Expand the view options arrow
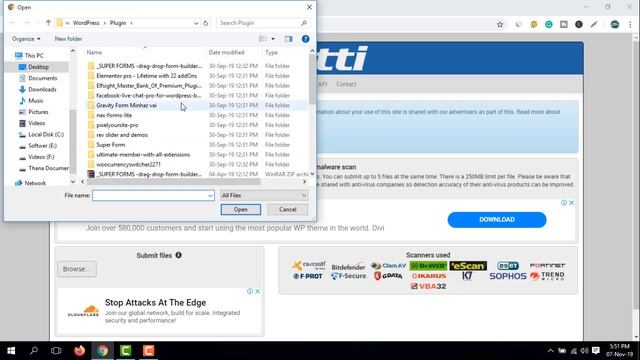The width and height of the screenshot is (640, 360). 273,39
